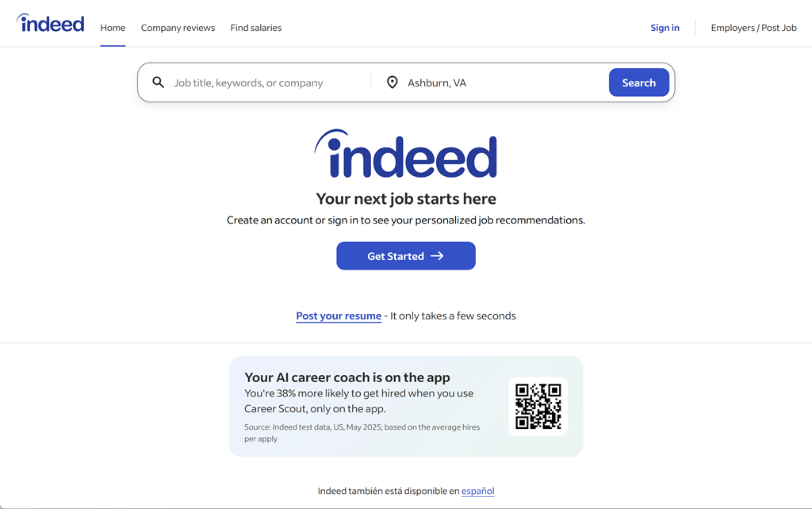This screenshot has width=812, height=509.
Task: Click the Indeed logo in the header
Action: click(51, 24)
